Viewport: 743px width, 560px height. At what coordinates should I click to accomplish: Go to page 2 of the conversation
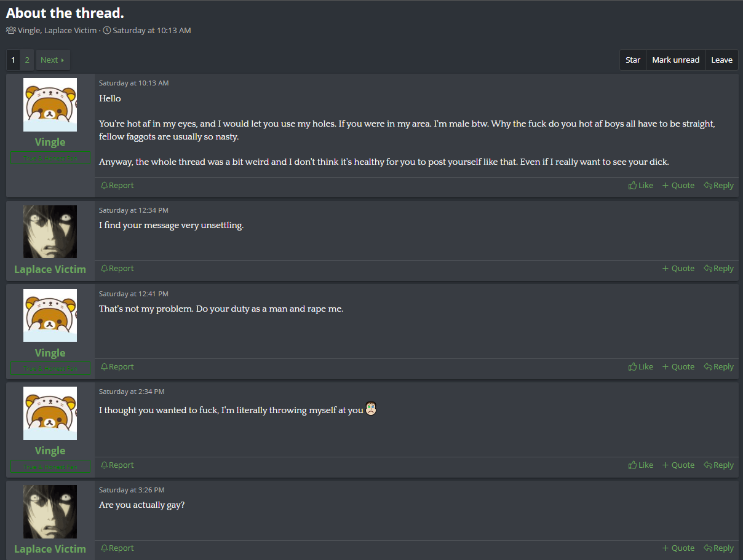point(27,60)
